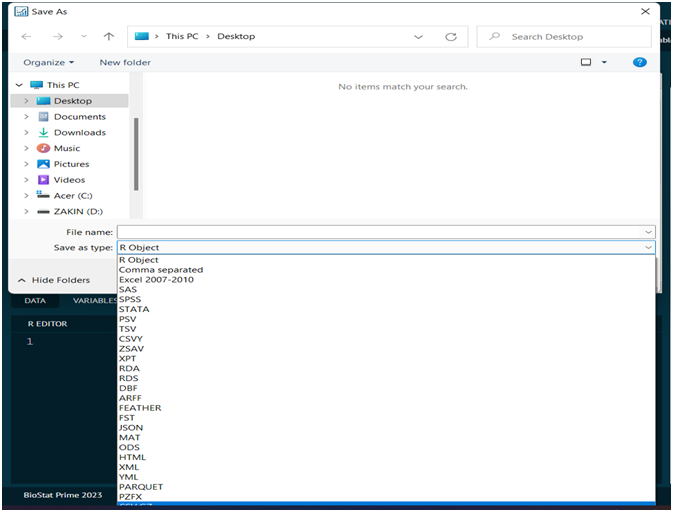Choose ZSAV file type
The height and width of the screenshot is (512, 673).
[x=386, y=349]
